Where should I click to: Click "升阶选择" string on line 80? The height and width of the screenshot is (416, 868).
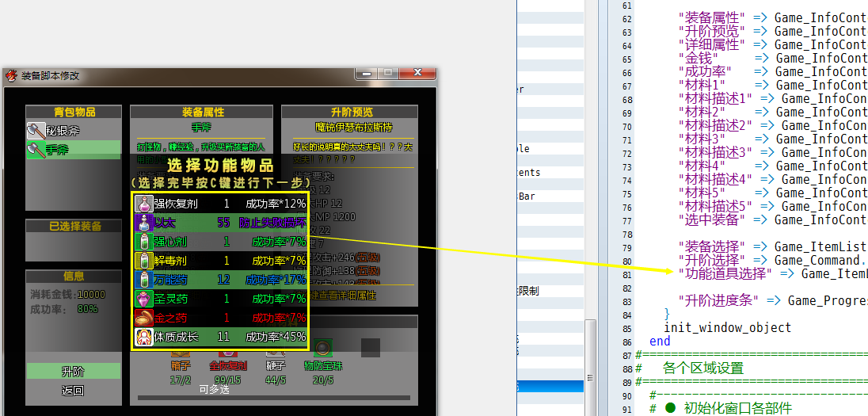click(x=711, y=260)
